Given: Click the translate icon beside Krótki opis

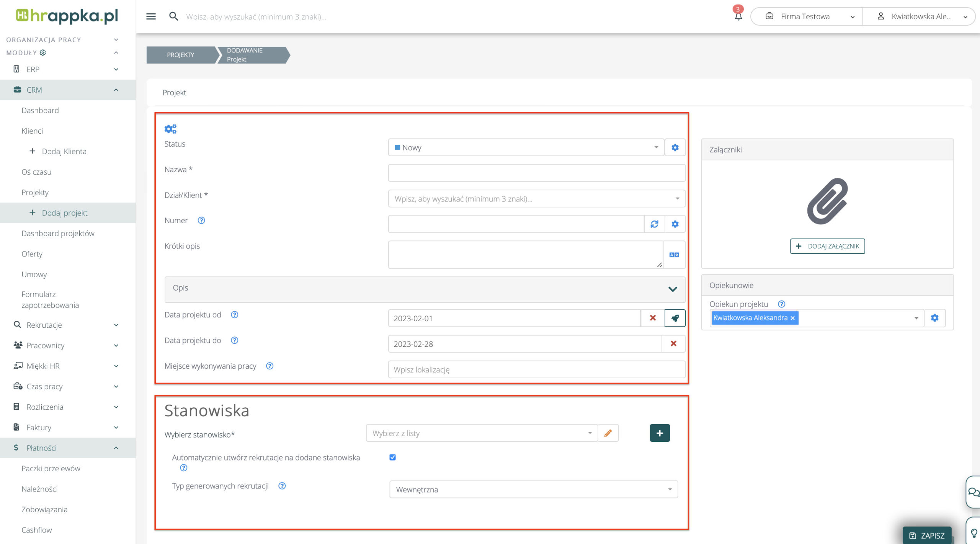Looking at the screenshot, I should 674,255.
